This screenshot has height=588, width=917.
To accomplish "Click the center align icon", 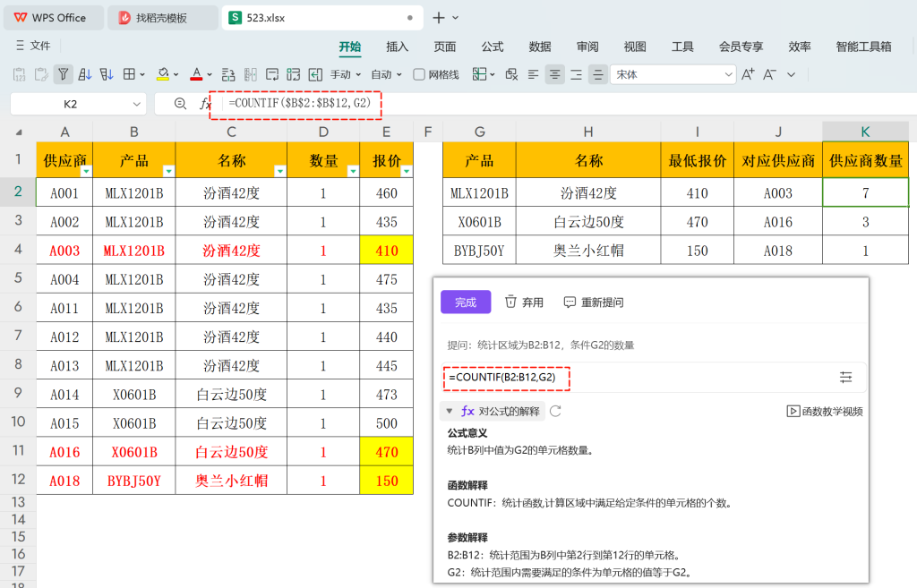I will [x=554, y=74].
